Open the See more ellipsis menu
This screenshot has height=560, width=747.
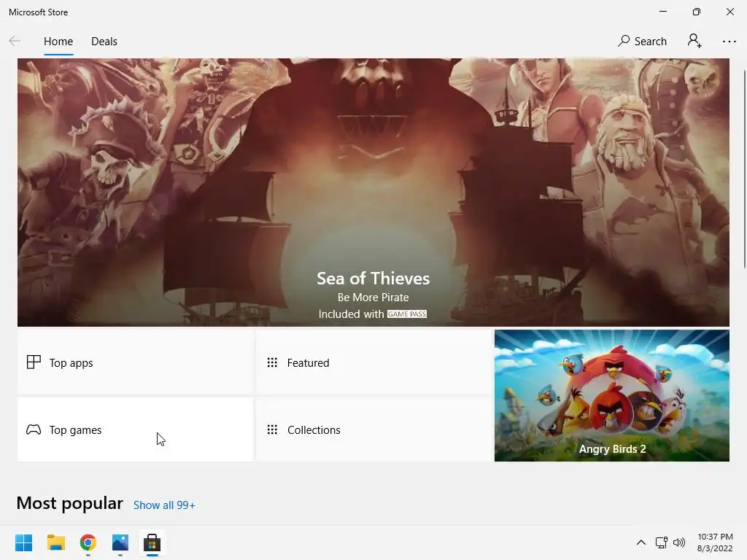[x=729, y=42]
